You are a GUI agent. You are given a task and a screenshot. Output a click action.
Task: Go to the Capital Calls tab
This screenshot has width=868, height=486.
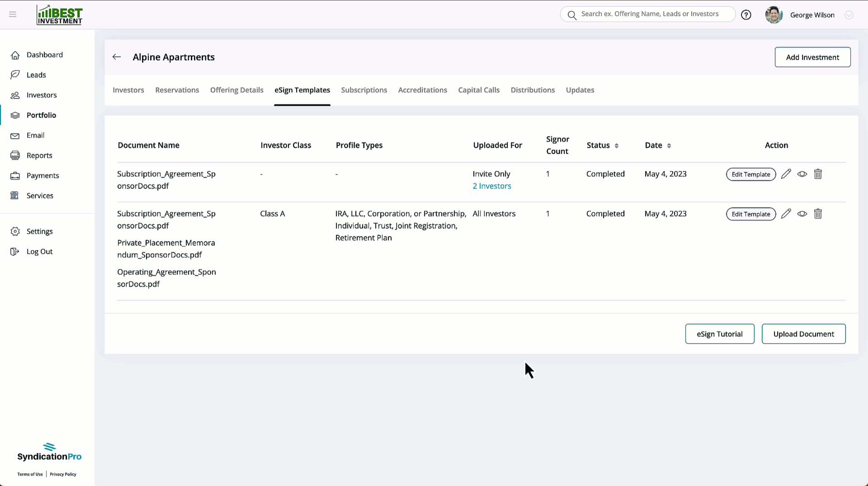(479, 90)
